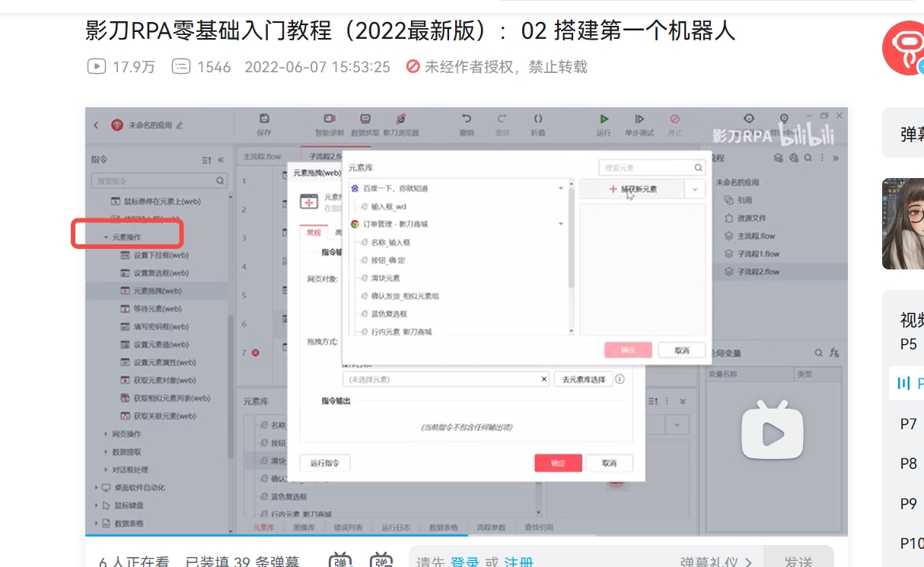Click the red 停止 stop icon

point(674,119)
